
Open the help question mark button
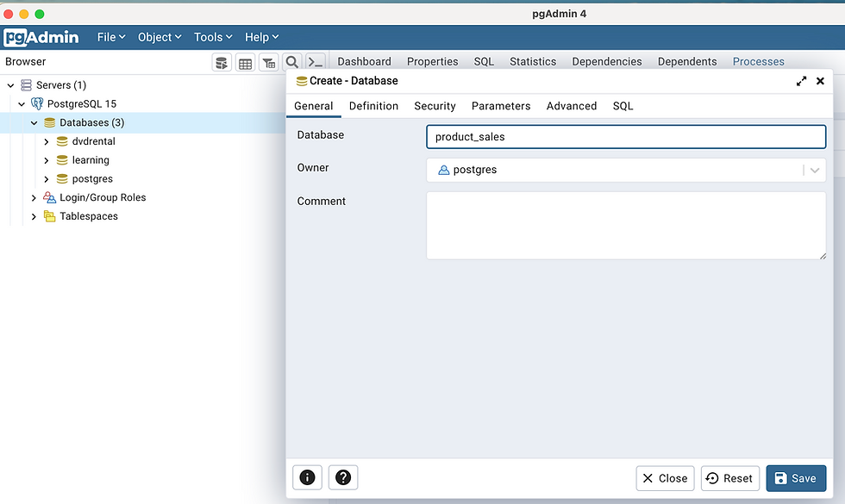click(x=343, y=477)
